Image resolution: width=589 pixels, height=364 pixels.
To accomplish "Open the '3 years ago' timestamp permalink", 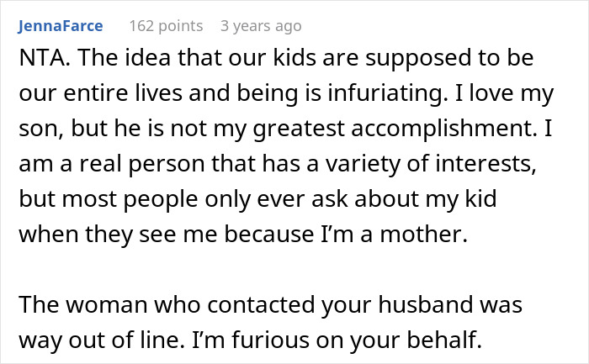I will (259, 25).
